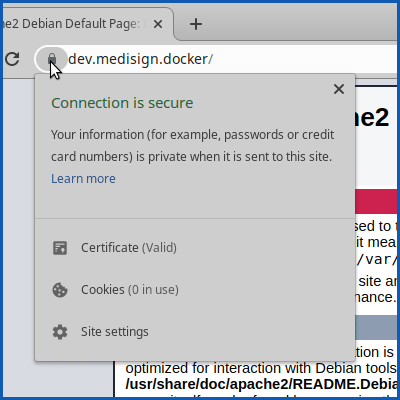The width and height of the screenshot is (400, 400).
Task: Click the monospace /var/ path text
Action: coord(377,260)
